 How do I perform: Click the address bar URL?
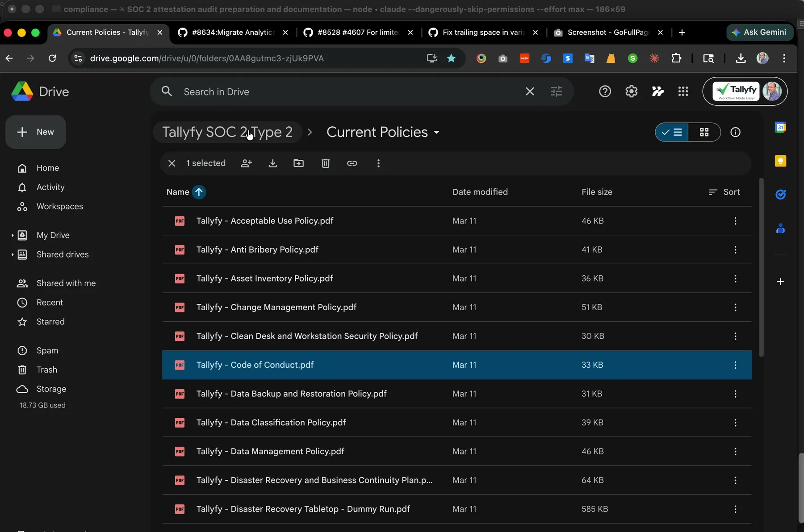206,58
